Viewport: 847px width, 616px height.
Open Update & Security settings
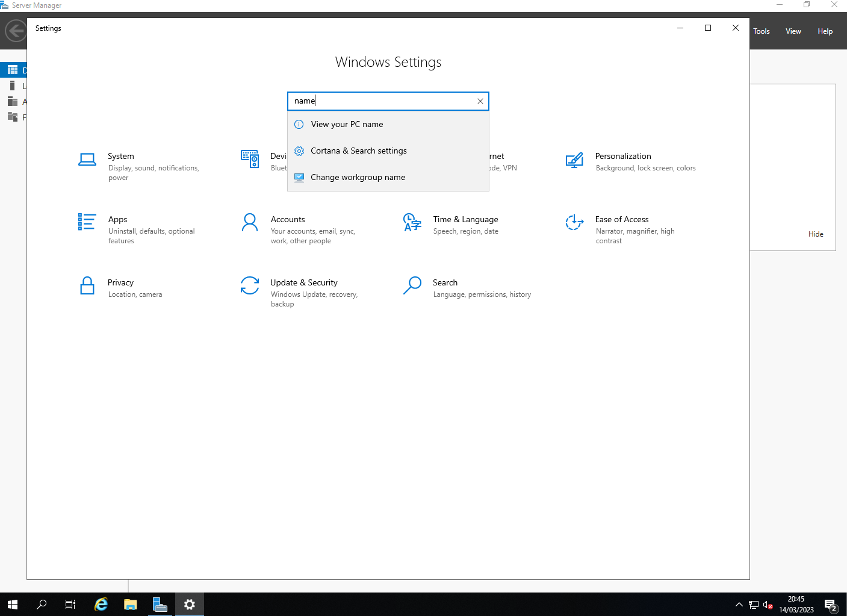(303, 283)
